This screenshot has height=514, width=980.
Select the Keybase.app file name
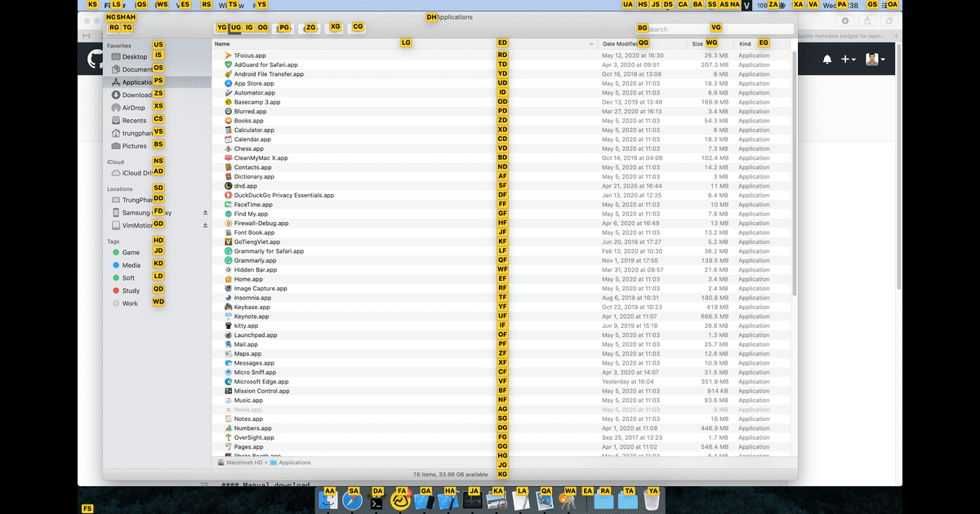(x=252, y=308)
